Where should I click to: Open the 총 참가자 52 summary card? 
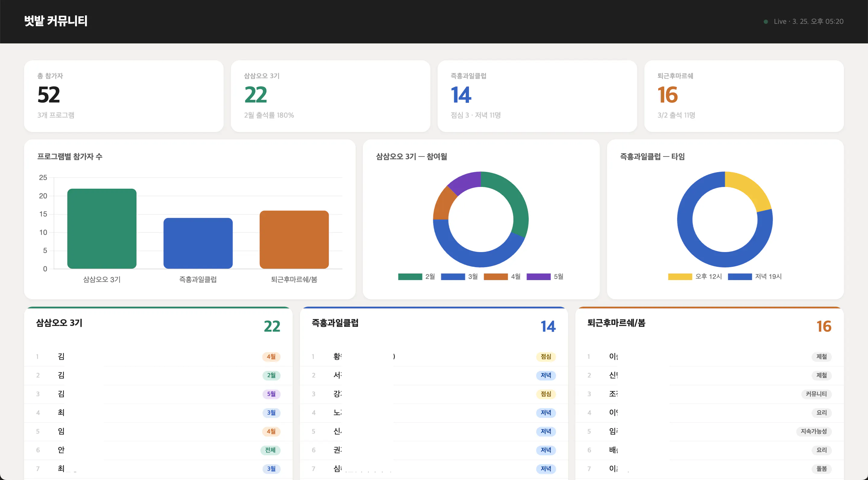[x=124, y=96]
